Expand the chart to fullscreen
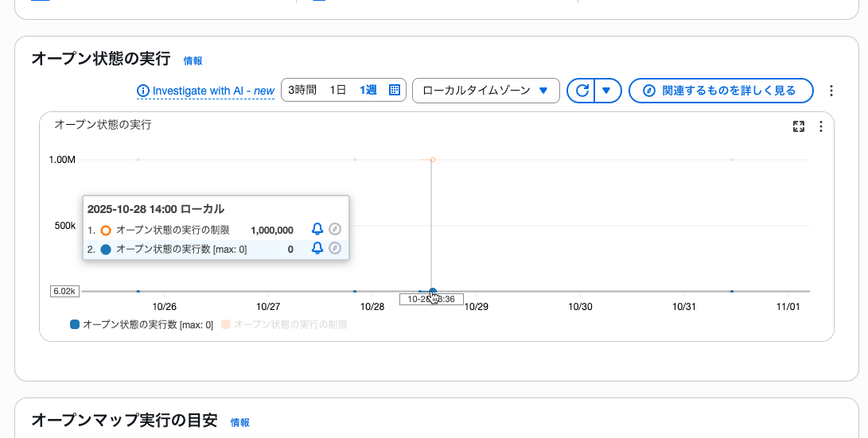868x438 pixels. click(x=799, y=126)
